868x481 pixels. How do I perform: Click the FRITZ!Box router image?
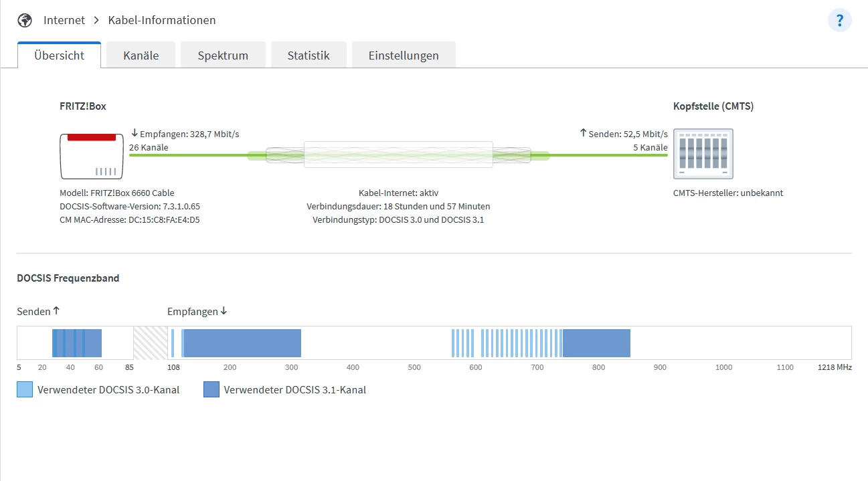click(x=92, y=156)
